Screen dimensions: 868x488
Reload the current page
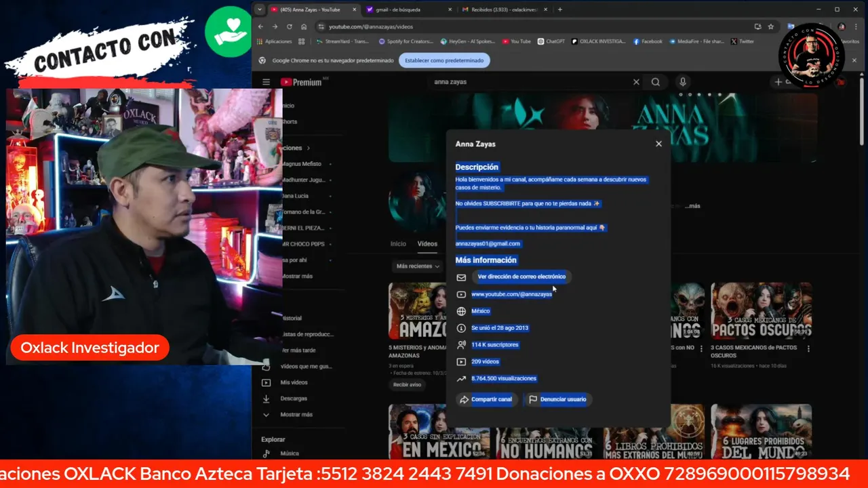tap(290, 26)
